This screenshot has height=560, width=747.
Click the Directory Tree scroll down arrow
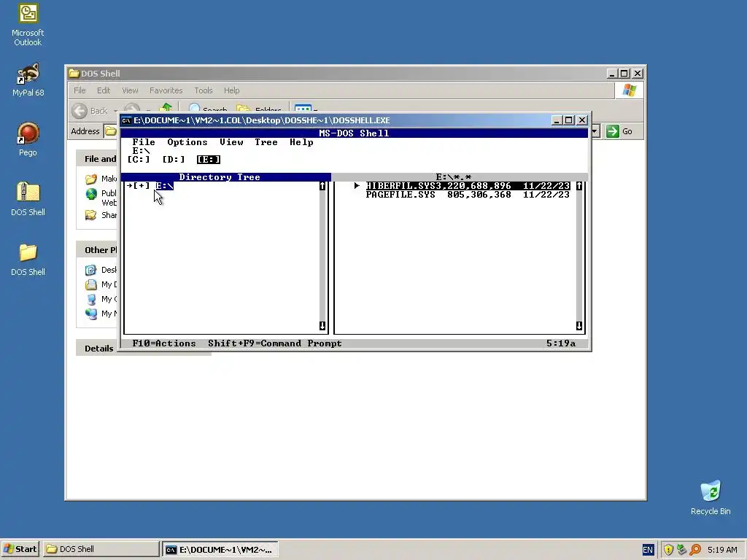click(322, 326)
